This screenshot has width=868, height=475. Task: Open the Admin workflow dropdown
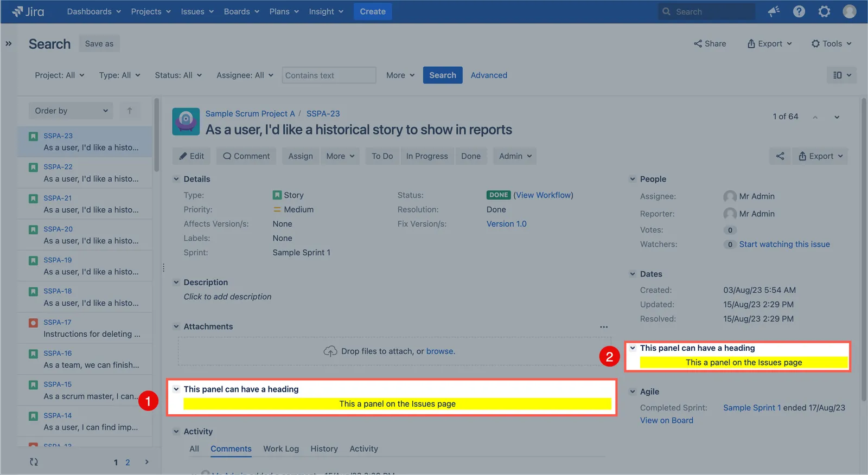tap(515, 156)
